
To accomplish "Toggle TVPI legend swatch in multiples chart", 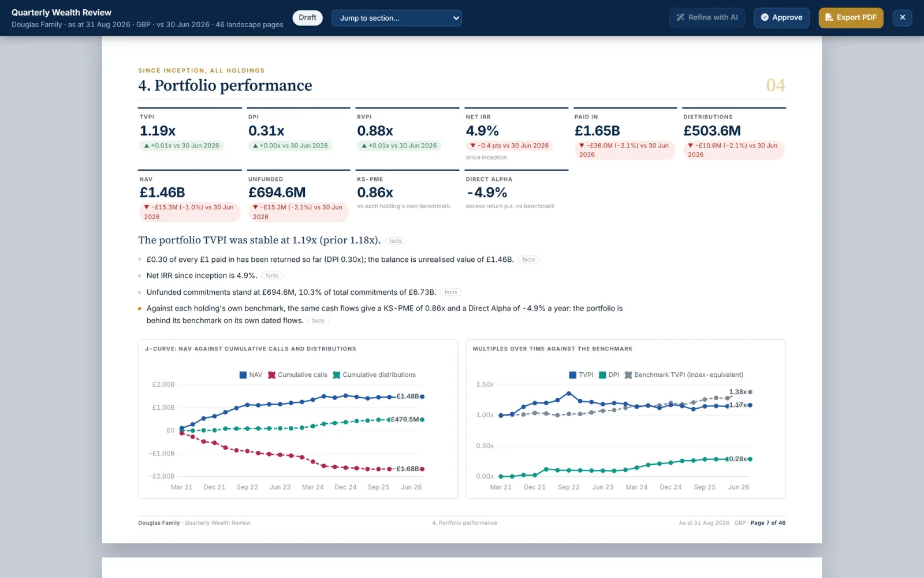I will pyautogui.click(x=573, y=375).
